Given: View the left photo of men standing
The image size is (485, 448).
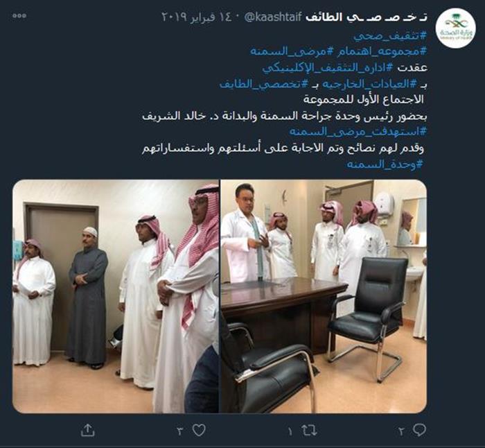Looking at the screenshot, I should [116, 296].
